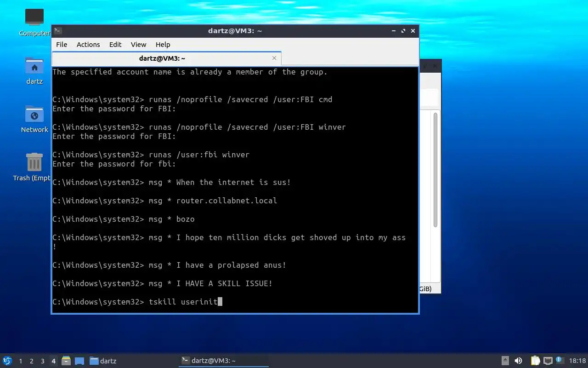Click the 18:18 panel clock
This screenshot has height=368, width=588.
click(577, 361)
